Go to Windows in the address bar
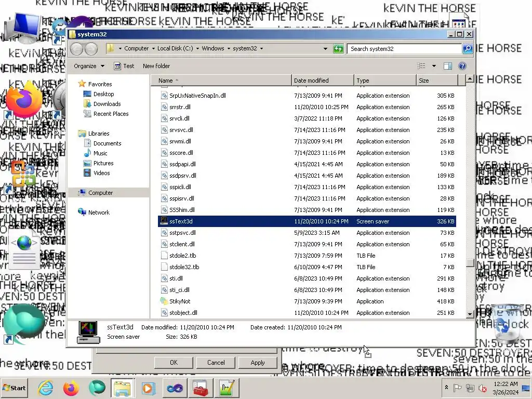This screenshot has width=532, height=399. (212, 48)
